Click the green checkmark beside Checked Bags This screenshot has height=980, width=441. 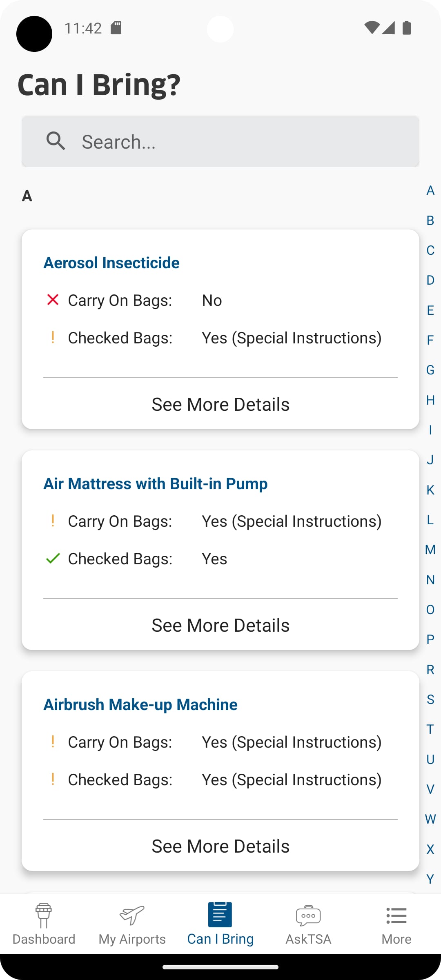(53, 559)
